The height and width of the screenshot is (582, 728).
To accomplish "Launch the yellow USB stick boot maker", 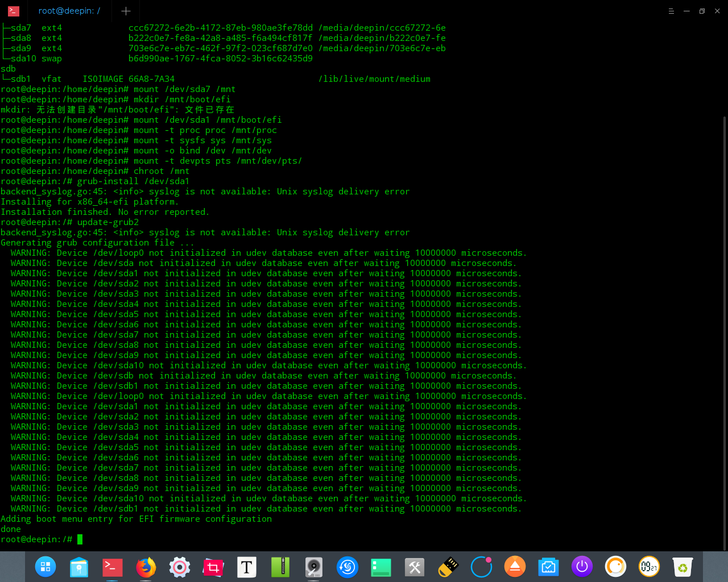I will pos(448,567).
